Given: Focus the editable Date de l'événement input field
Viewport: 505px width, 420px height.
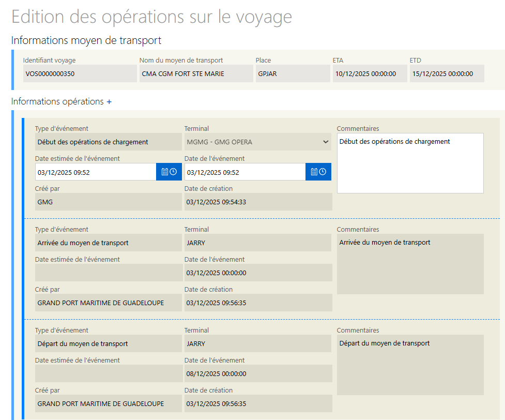Looking at the screenshot, I should (x=244, y=172).
